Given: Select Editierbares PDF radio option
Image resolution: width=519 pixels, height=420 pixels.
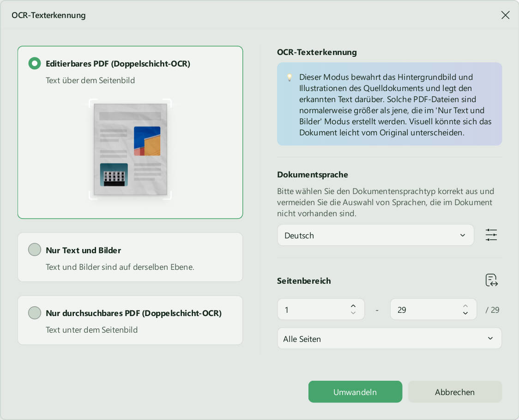Looking at the screenshot, I should click(35, 63).
